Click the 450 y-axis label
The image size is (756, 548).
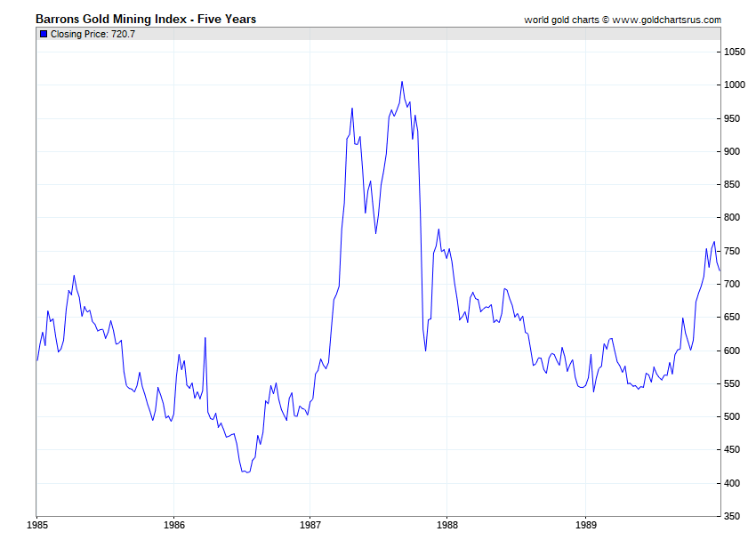[732, 449]
